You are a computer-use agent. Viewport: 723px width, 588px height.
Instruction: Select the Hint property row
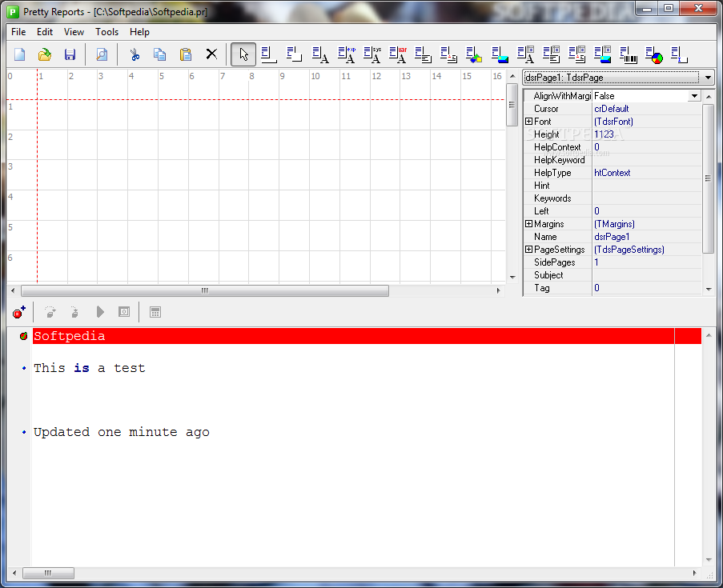613,186
